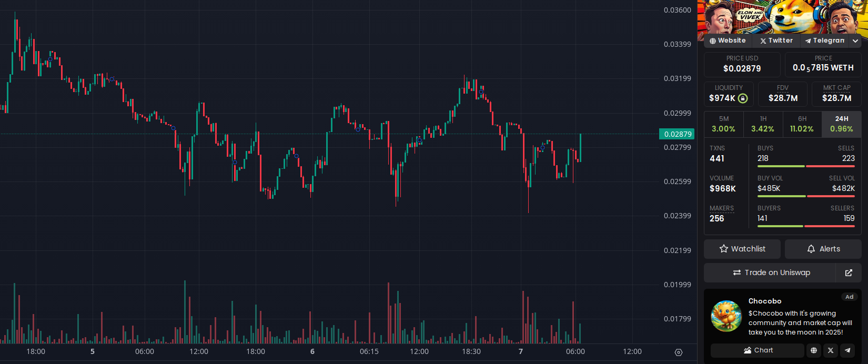Switch to the 5M timeframe tab
The height and width of the screenshot is (364, 868).
click(724, 124)
